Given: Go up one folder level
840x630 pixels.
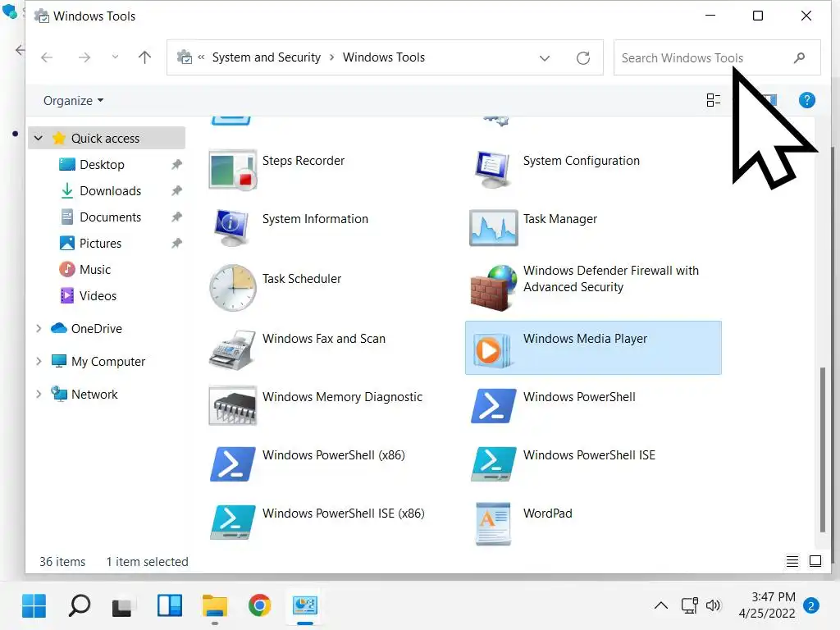Looking at the screenshot, I should point(144,57).
